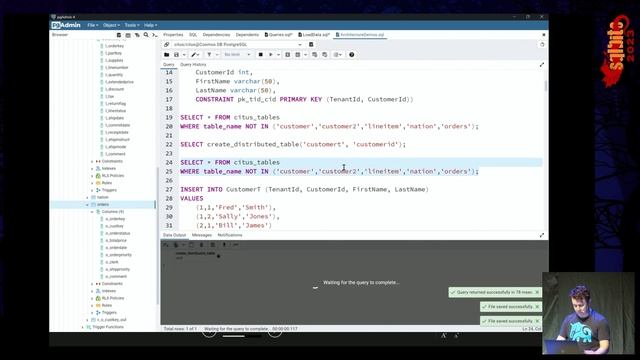Open the save options dropdown arrow
This screenshot has height=360, width=640.
pos(184,55)
